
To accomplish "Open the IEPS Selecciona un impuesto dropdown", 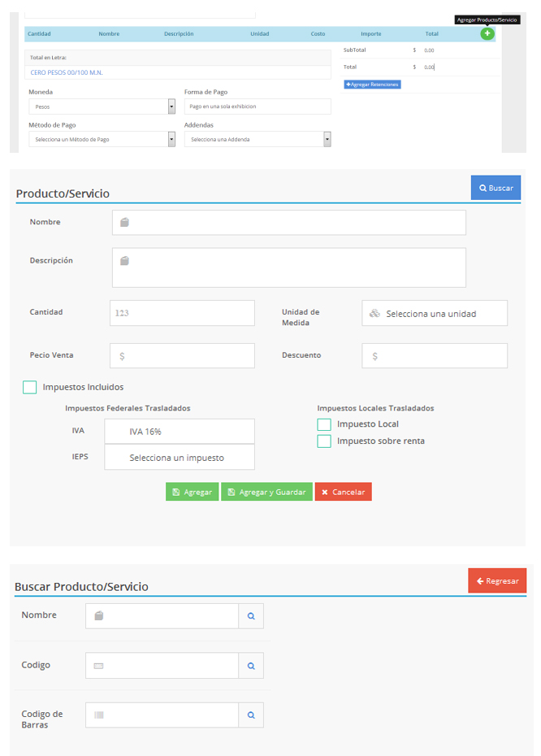I will pos(180,457).
